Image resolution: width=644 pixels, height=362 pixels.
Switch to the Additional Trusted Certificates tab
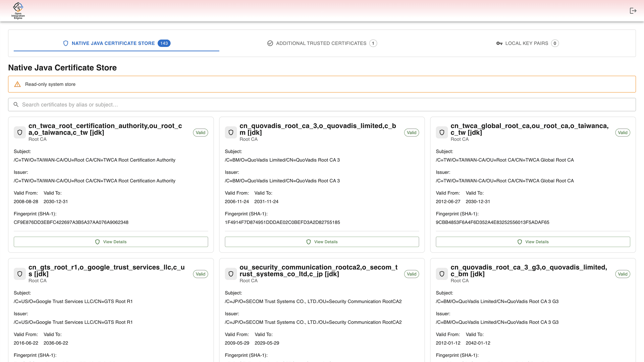pyautogui.click(x=321, y=43)
